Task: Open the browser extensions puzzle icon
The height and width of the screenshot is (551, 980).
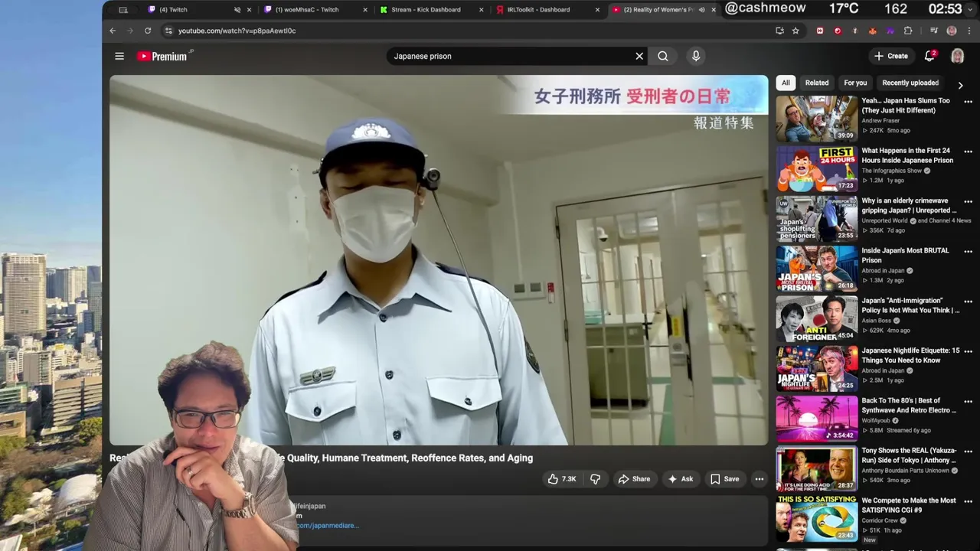Action: point(908,31)
